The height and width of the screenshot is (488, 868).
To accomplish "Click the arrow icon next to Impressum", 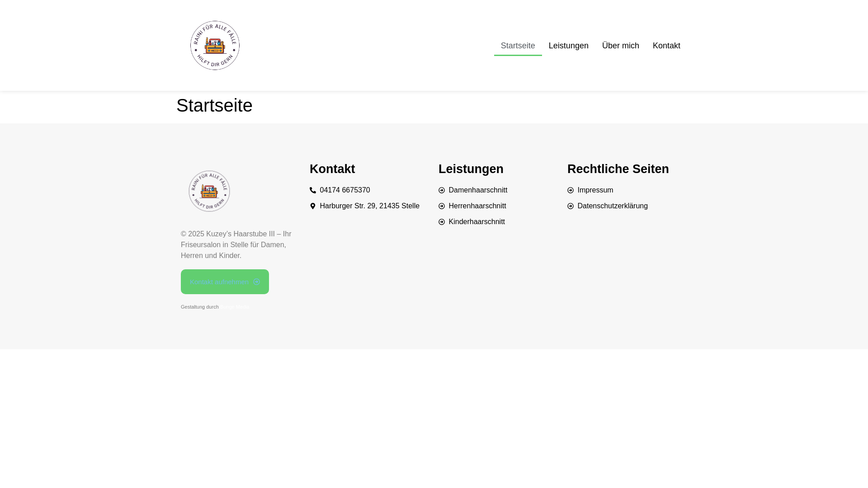I will point(571,190).
